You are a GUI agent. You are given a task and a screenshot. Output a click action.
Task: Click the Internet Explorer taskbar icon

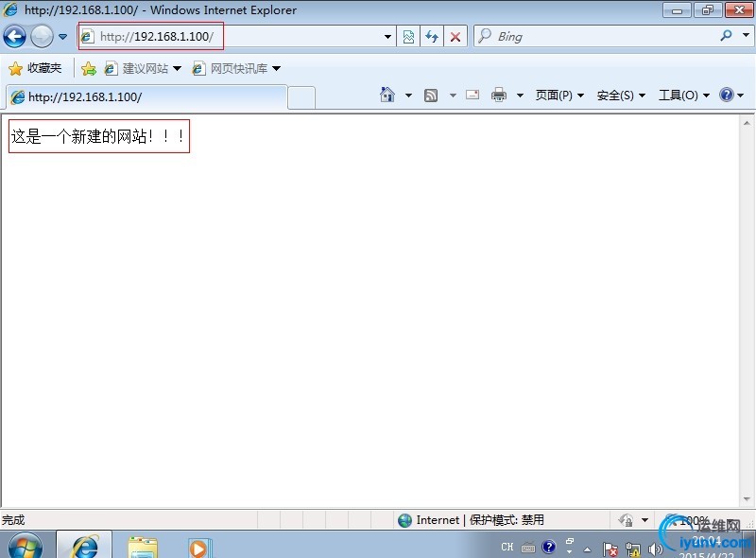(85, 546)
